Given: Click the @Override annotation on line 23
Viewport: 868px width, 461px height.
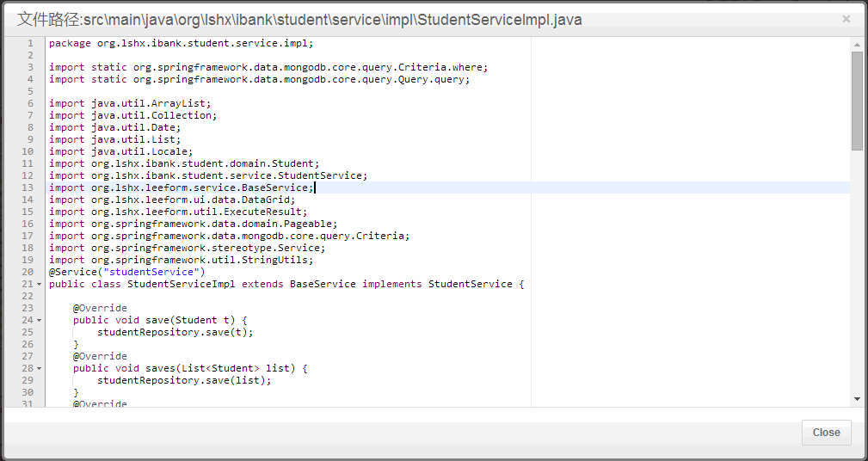Looking at the screenshot, I should (100, 308).
